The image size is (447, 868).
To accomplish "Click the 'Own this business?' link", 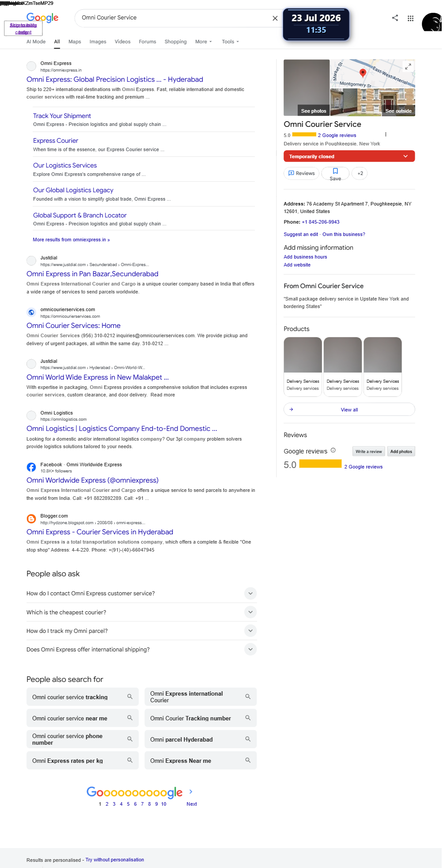I will (x=344, y=234).
